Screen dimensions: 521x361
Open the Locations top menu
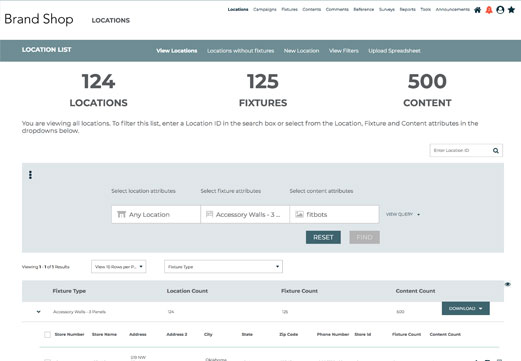pyautogui.click(x=238, y=9)
